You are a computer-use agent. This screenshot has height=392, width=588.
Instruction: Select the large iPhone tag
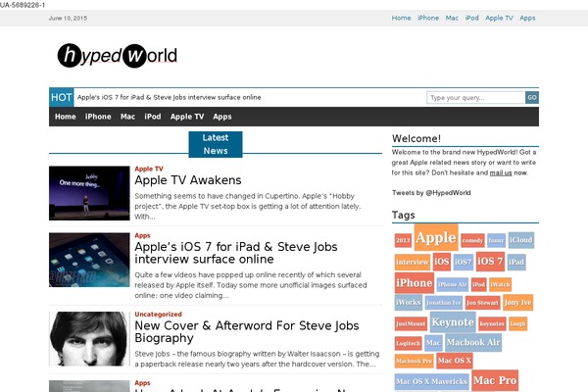tap(414, 283)
